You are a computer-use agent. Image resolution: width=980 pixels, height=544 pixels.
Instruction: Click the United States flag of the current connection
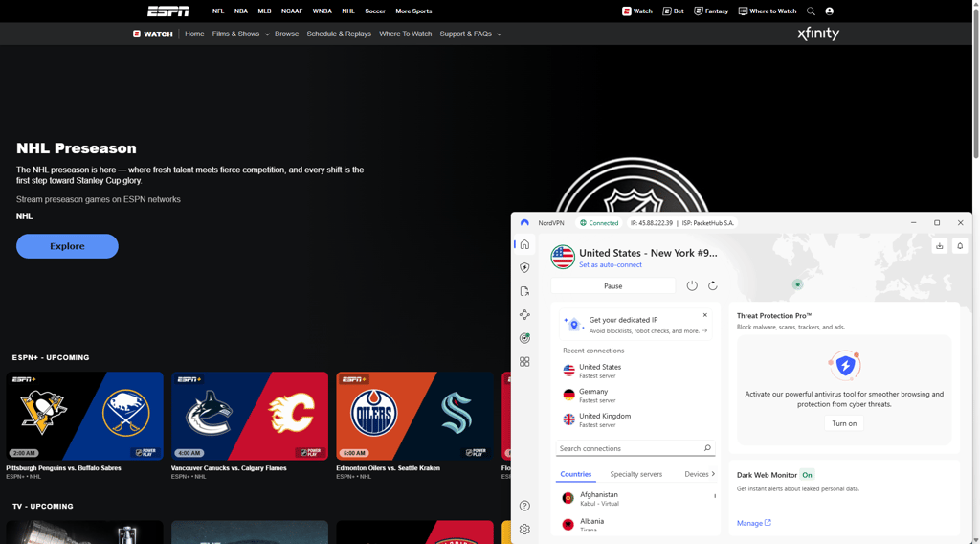[x=563, y=257]
